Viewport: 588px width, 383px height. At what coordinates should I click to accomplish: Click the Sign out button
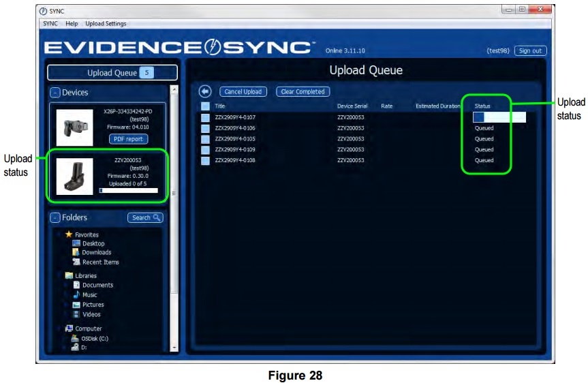click(531, 50)
